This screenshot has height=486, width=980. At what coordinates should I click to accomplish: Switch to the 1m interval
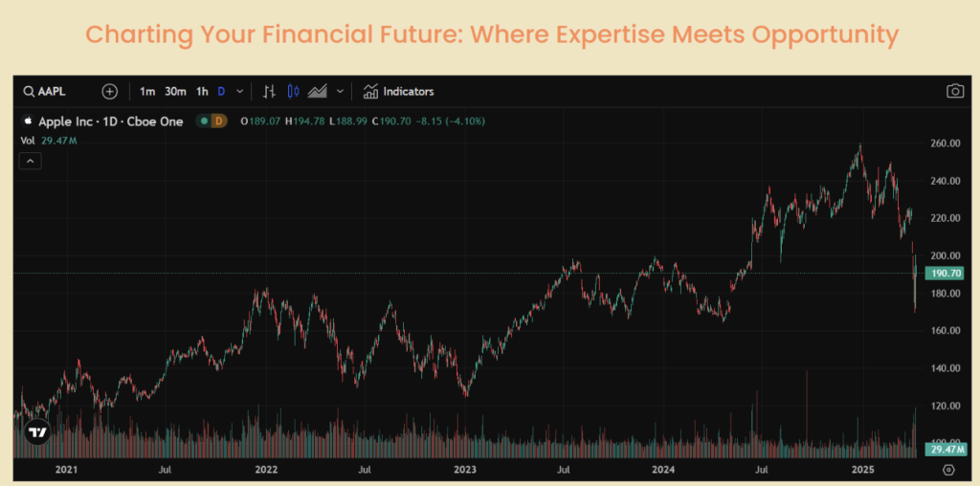[146, 92]
